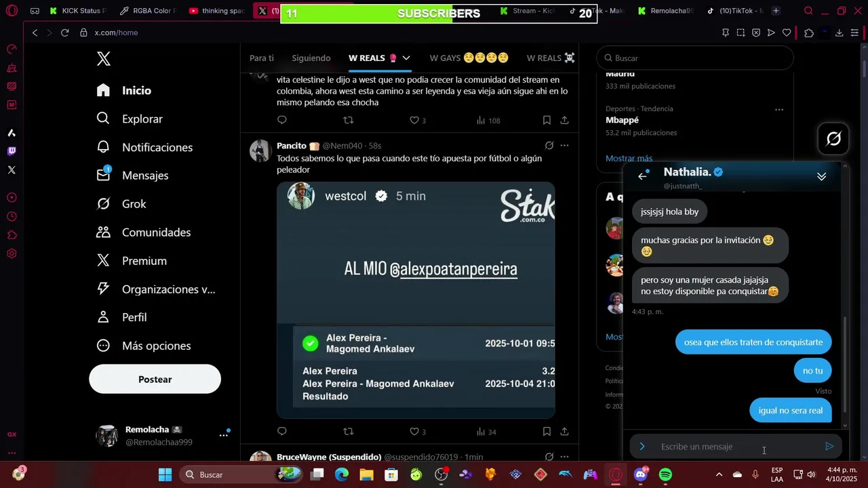Open Grok explain icon on Pancito's post
The height and width of the screenshot is (488, 868).
click(x=549, y=146)
